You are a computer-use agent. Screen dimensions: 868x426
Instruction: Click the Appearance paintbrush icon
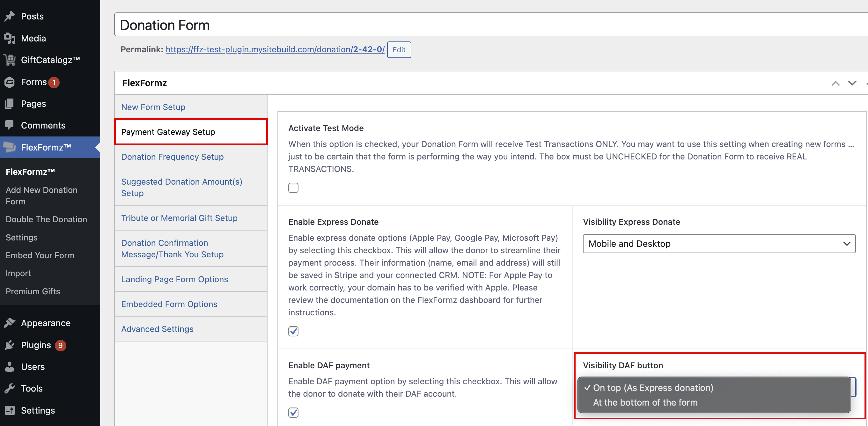coord(10,323)
